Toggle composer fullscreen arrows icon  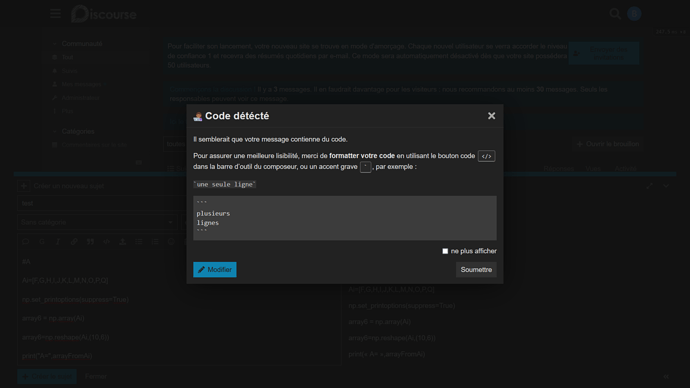click(x=650, y=186)
